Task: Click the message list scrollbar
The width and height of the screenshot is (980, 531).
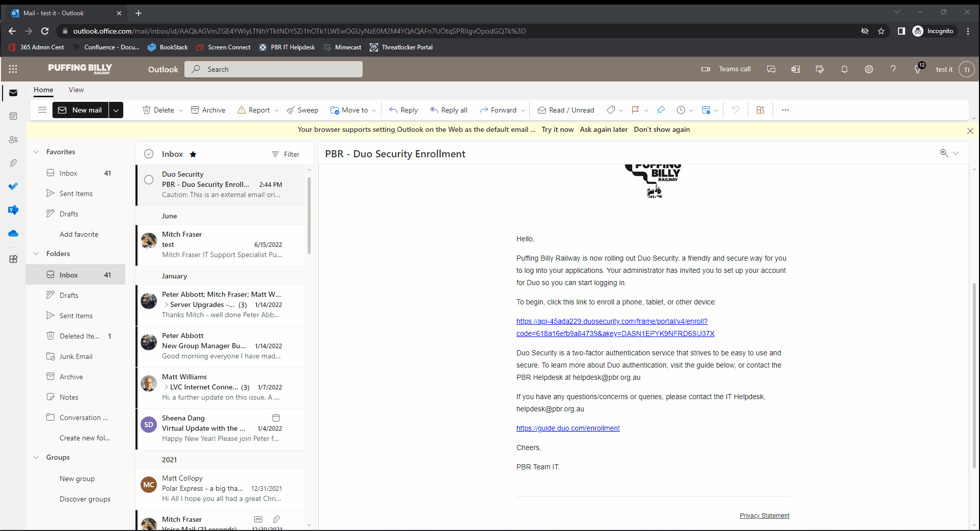Action: pos(309,215)
